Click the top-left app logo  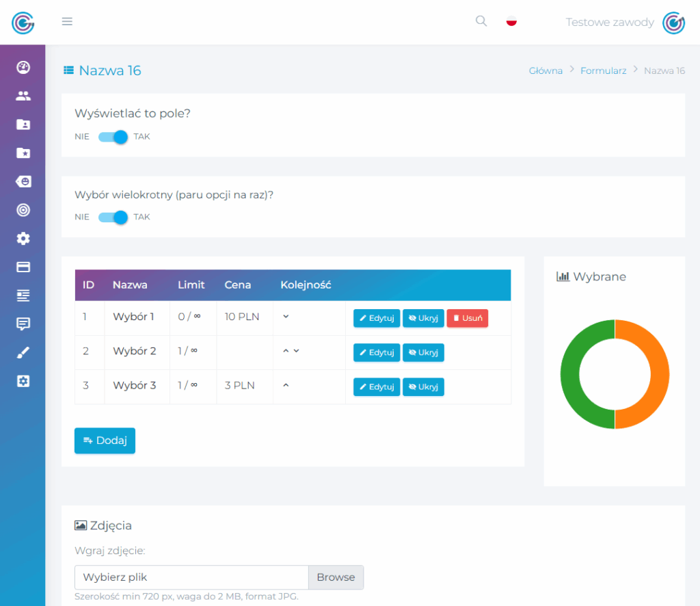tap(23, 23)
